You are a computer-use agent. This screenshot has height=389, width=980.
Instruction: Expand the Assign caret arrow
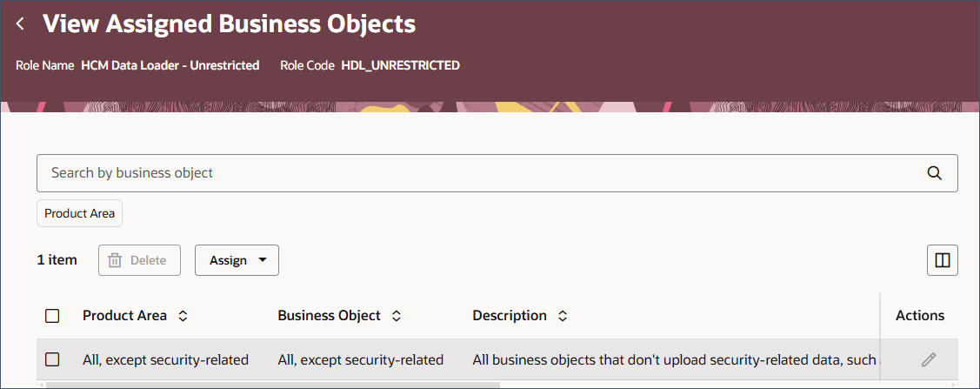click(263, 260)
